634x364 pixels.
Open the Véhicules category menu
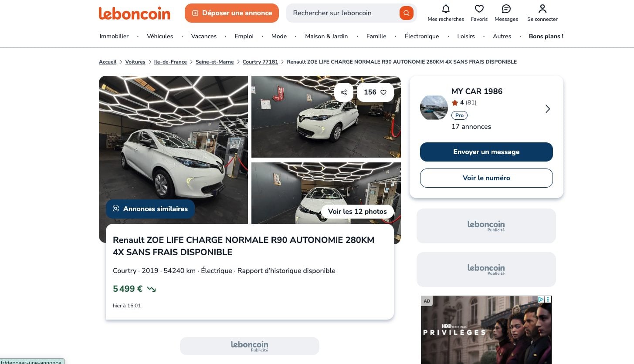(160, 36)
